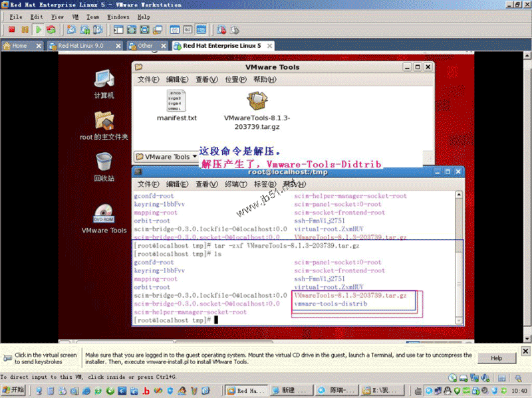Screen dimensions: 532x398
Task: Open the View menu in VMware Workstation
Action: (x=57, y=17)
